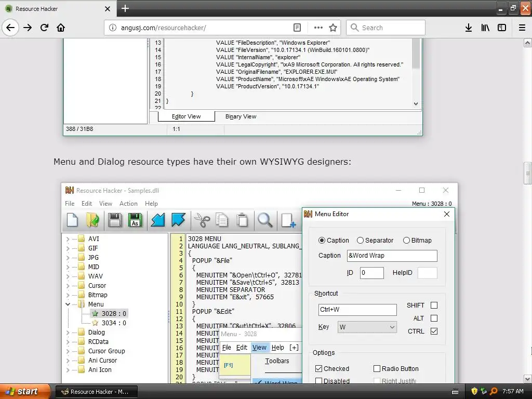Image resolution: width=532 pixels, height=399 pixels.
Task: Show site information for angusj.com
Action: coord(112,28)
